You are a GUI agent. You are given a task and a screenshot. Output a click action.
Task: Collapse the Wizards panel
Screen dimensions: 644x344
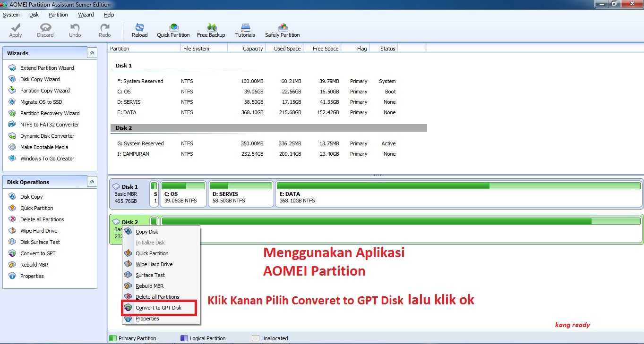(92, 53)
